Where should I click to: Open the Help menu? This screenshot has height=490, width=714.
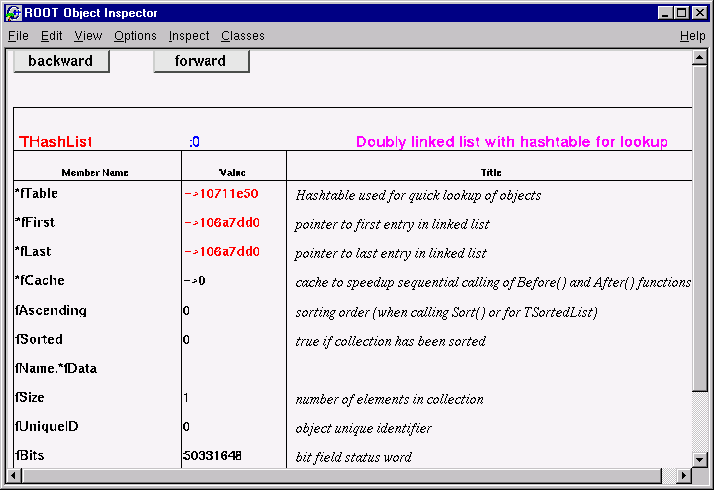(692, 36)
